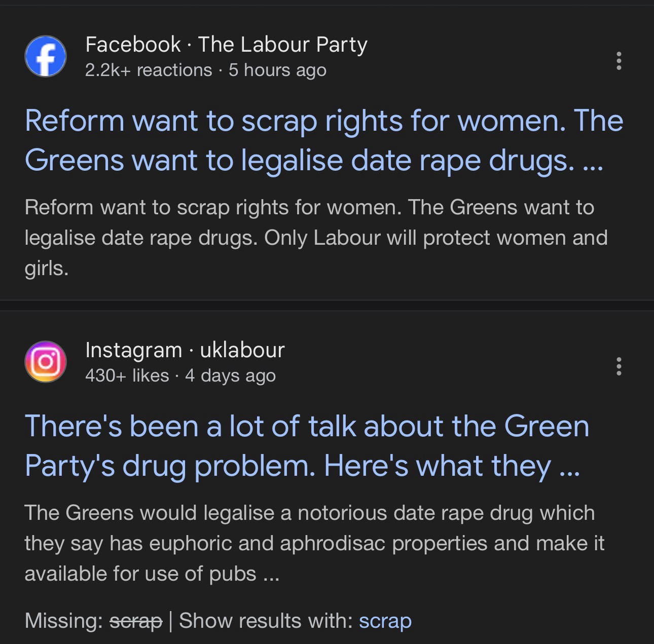Click the '430+ likes' count

(127, 375)
